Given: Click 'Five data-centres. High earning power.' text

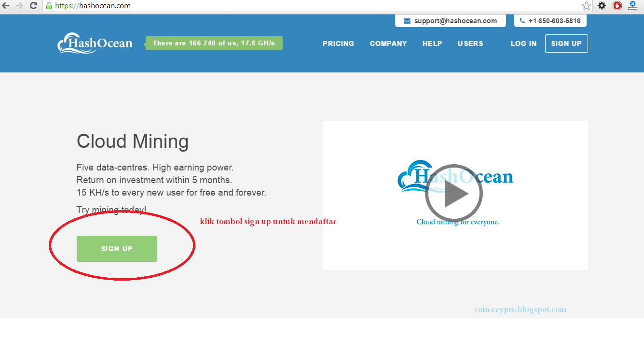Looking at the screenshot, I should click(155, 168).
